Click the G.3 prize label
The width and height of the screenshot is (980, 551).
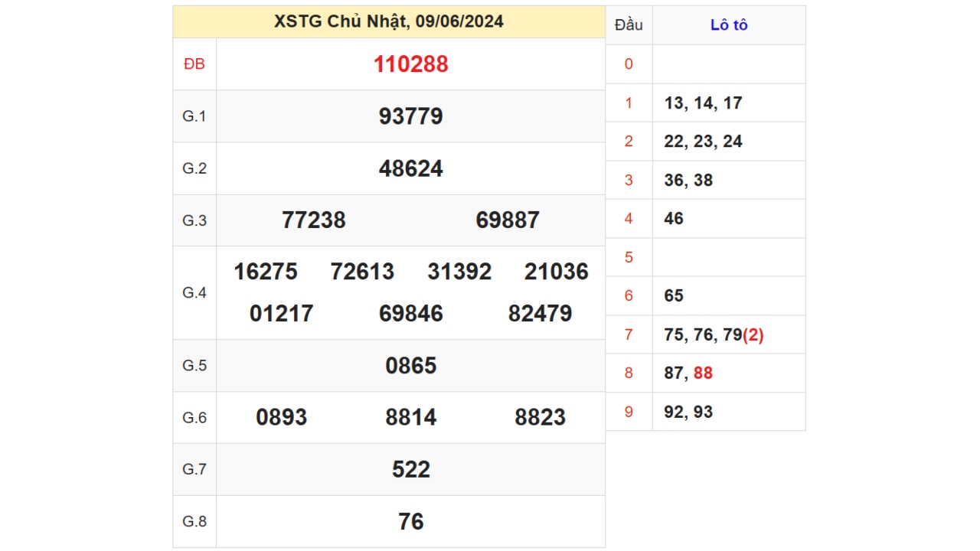click(x=194, y=220)
